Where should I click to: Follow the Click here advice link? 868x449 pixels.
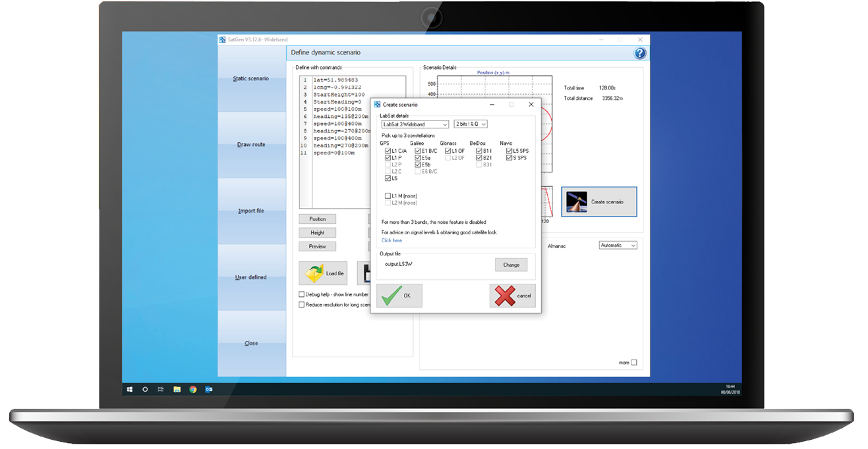coord(391,240)
